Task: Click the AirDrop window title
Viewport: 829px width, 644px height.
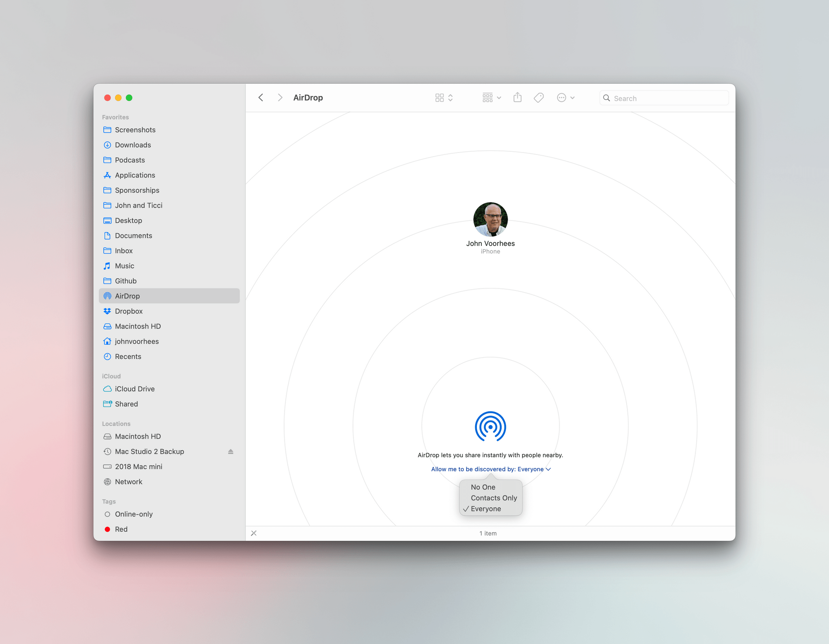Action: tap(308, 97)
